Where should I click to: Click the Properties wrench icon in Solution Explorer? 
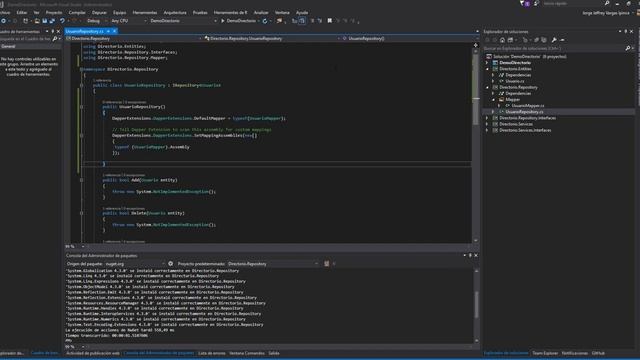(554, 40)
